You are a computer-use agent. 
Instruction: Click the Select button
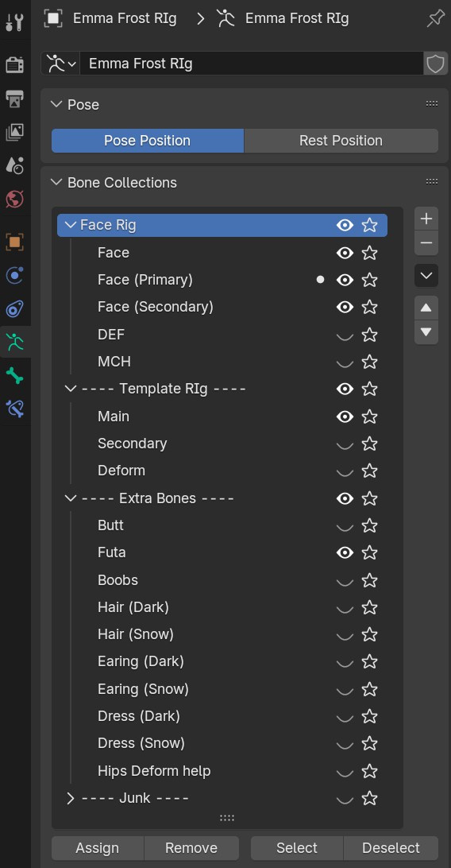coord(297,848)
